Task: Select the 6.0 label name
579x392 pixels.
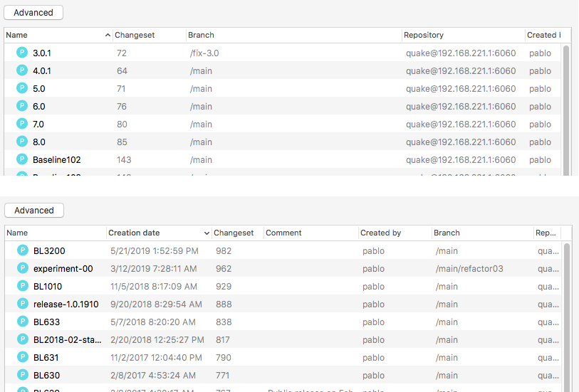Action: 38,106
